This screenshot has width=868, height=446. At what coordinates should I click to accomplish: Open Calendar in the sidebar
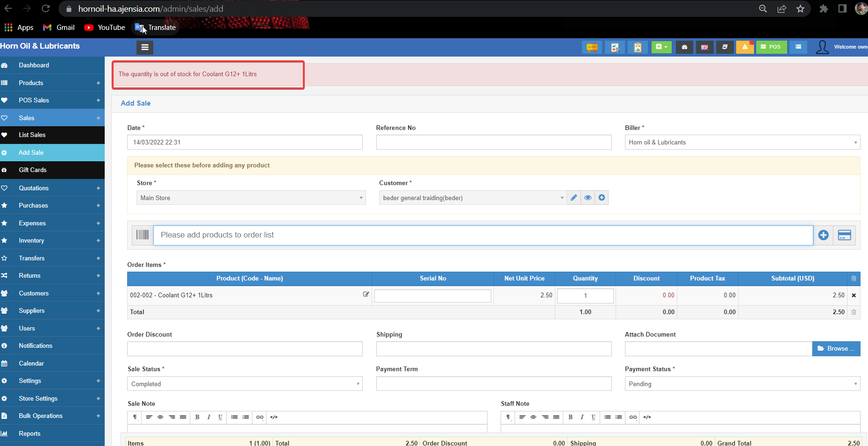[52, 363]
